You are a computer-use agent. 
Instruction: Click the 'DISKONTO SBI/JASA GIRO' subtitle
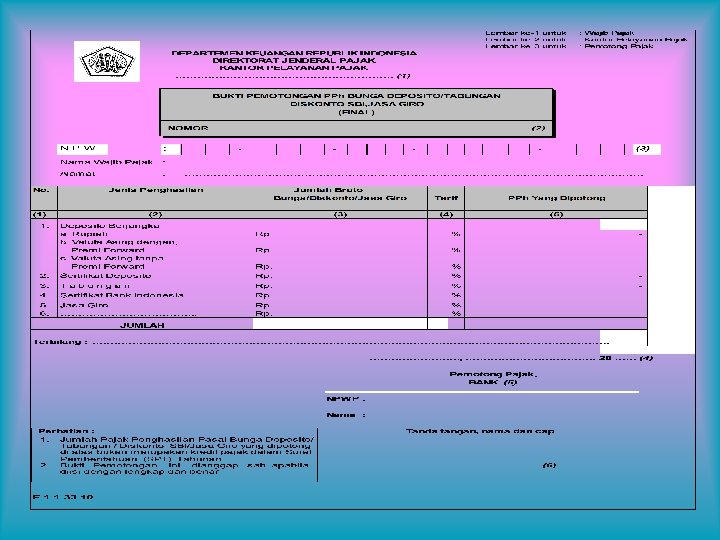pyautogui.click(x=356, y=104)
